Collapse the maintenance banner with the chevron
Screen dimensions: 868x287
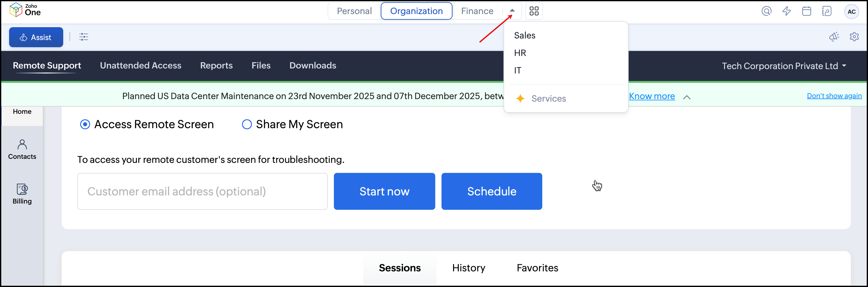click(687, 97)
